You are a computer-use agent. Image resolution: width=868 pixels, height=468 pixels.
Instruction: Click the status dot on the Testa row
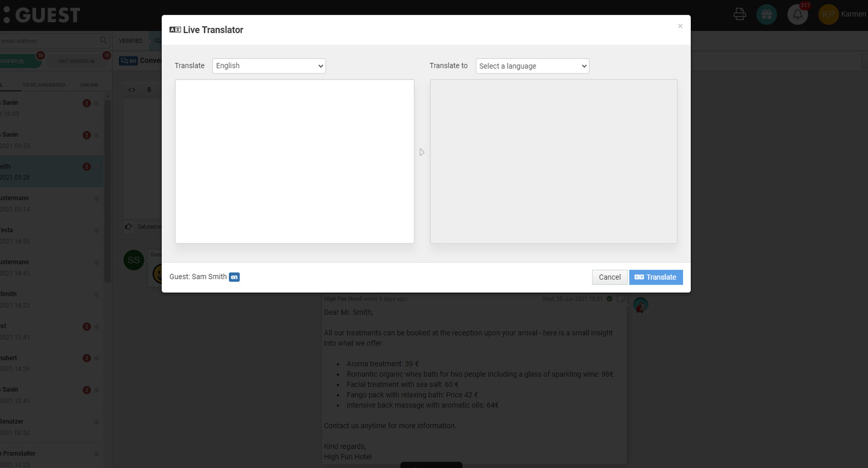click(97, 231)
